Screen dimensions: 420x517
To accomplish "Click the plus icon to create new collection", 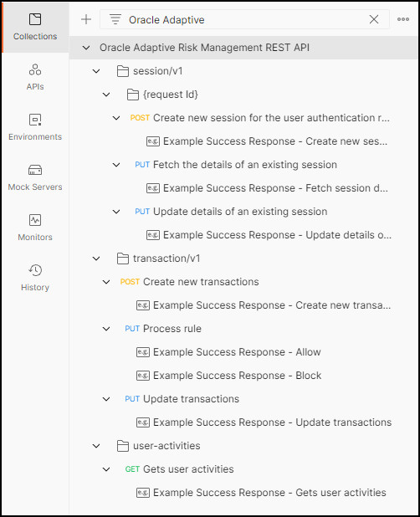I will [x=86, y=19].
